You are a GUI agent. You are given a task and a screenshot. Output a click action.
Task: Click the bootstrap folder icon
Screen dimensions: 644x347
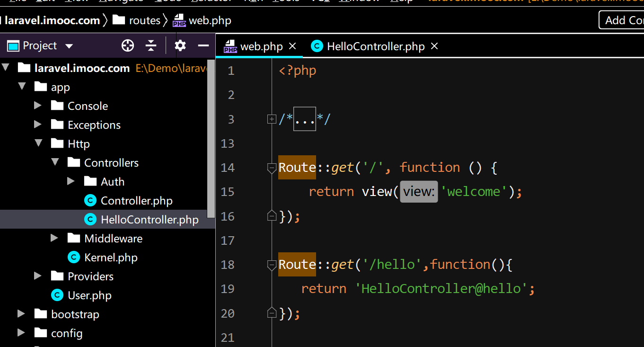41,313
